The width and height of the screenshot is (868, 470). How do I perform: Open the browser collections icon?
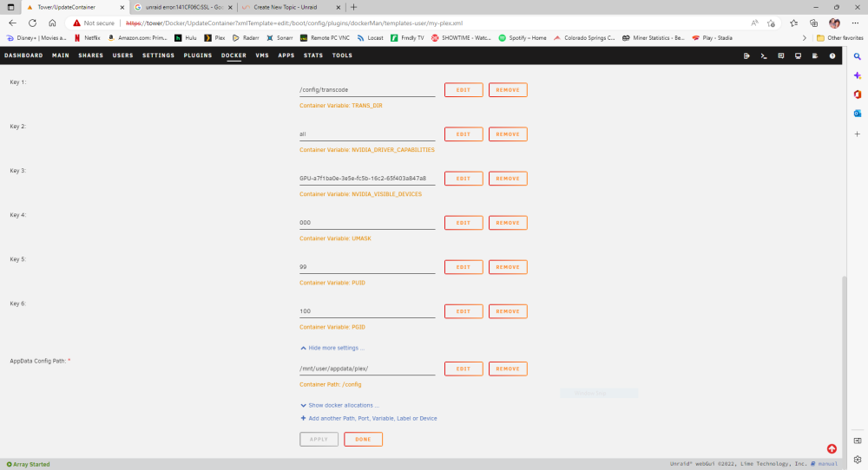pos(814,23)
